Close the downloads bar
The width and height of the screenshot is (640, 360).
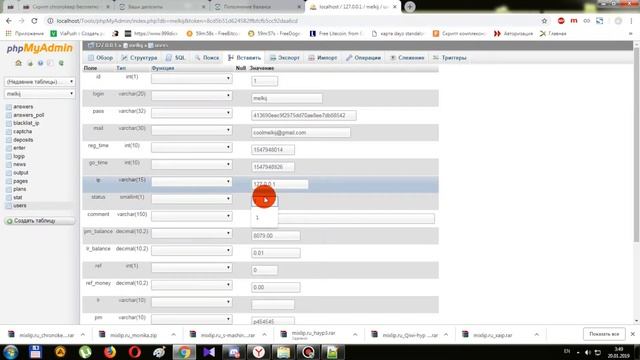[x=633, y=334]
